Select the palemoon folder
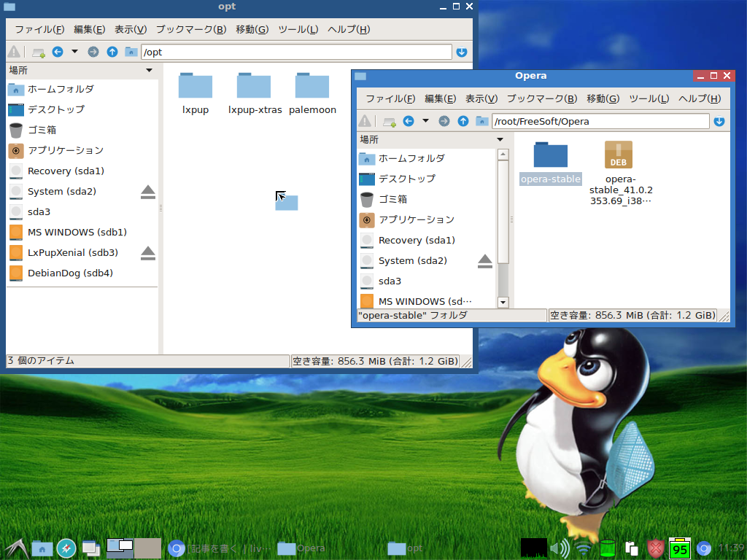Screen dimensions: 747x560 tap(312, 94)
